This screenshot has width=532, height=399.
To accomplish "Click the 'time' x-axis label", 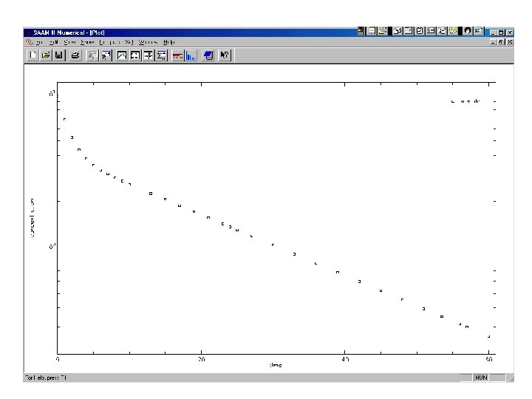I will 276,365.
